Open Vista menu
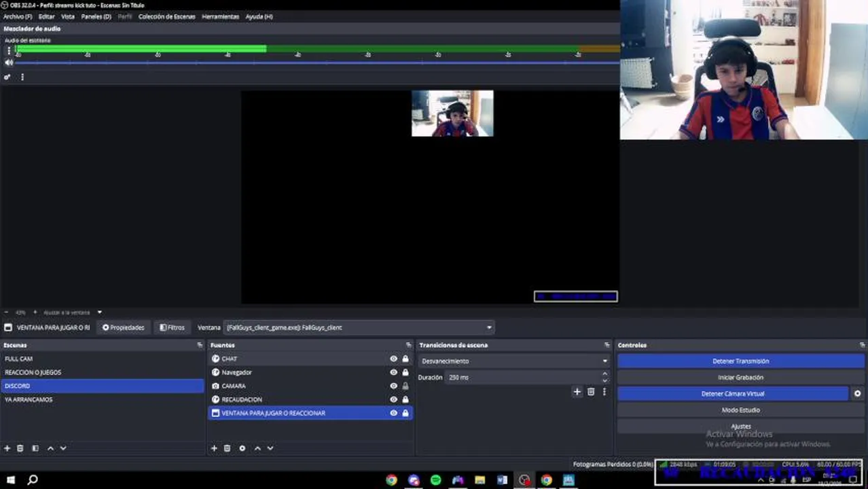Screen dimensions: 868x489 68,16
